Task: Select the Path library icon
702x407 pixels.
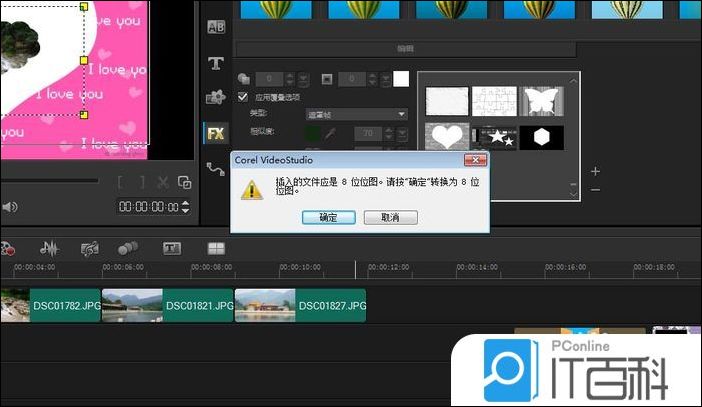Action: pos(215,168)
